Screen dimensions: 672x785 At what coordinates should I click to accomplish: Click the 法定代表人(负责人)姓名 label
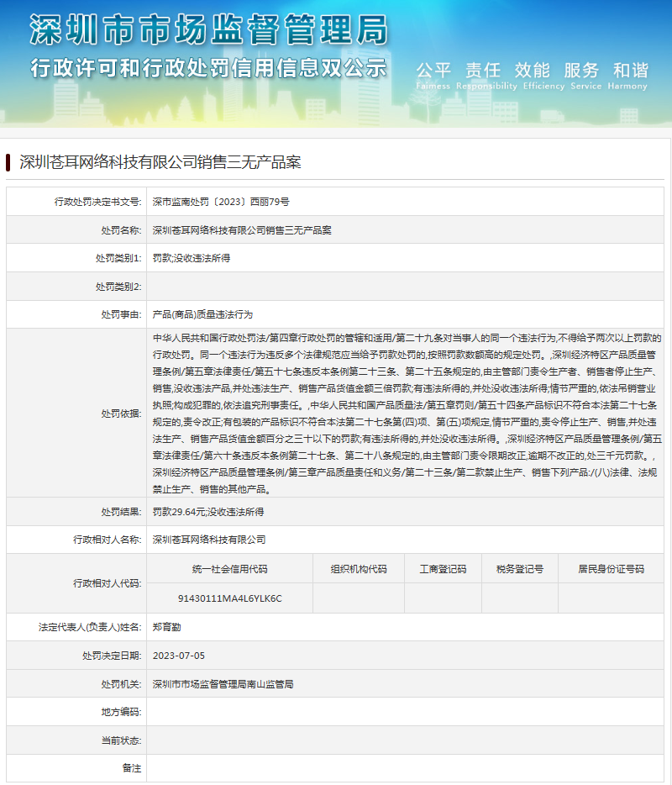[x=90, y=627]
